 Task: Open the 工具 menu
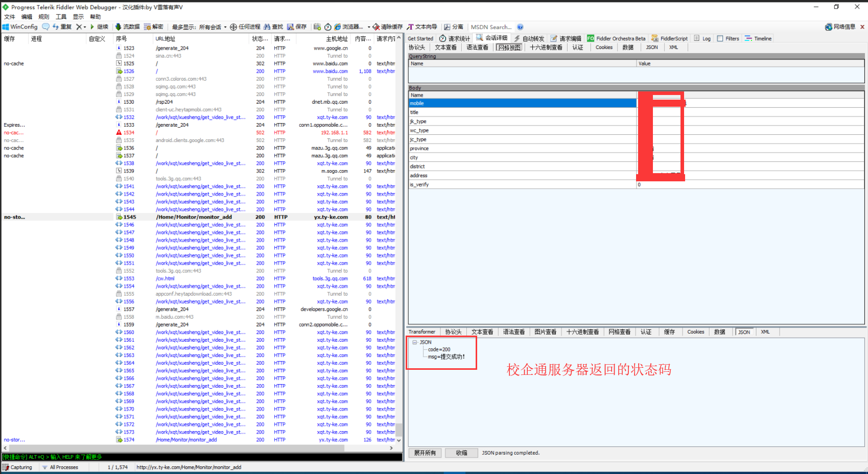(61, 16)
